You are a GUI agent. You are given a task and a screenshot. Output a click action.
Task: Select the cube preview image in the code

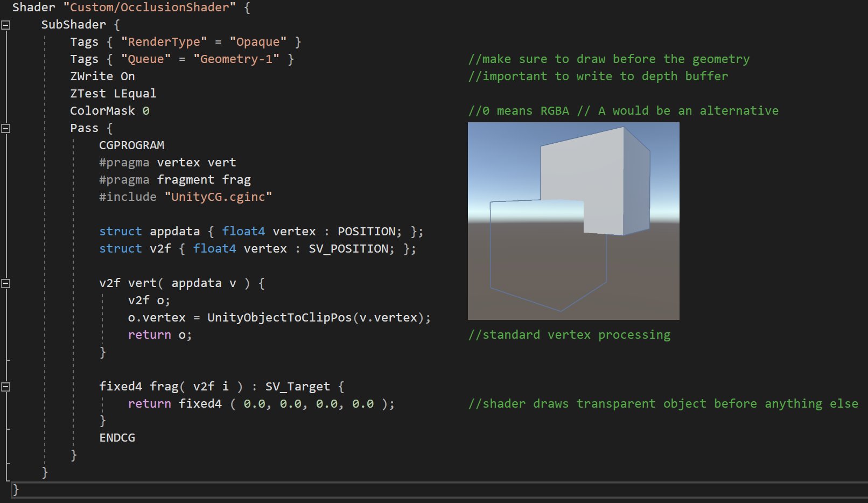(573, 221)
